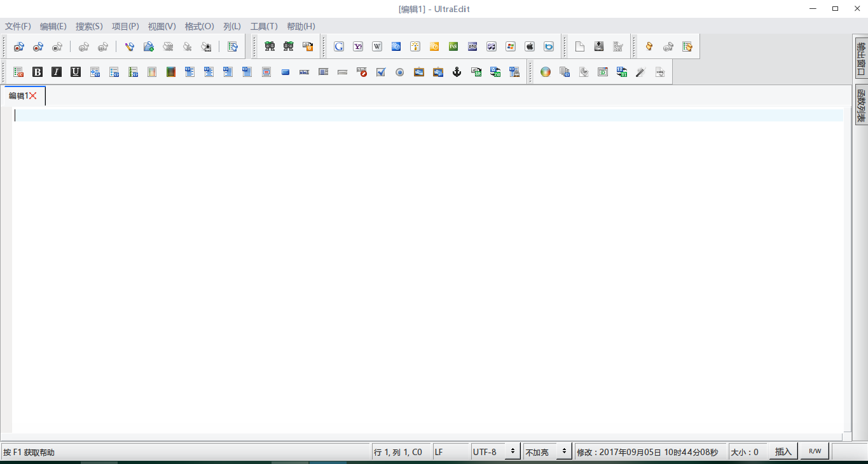Image resolution: width=868 pixels, height=464 pixels.
Task: Open the 项目(P) menu
Action: 125,26
